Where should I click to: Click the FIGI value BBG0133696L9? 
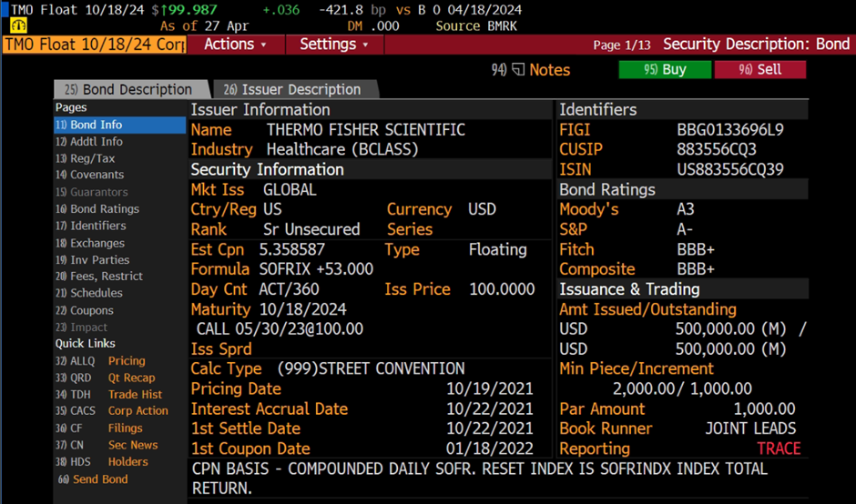[730, 130]
